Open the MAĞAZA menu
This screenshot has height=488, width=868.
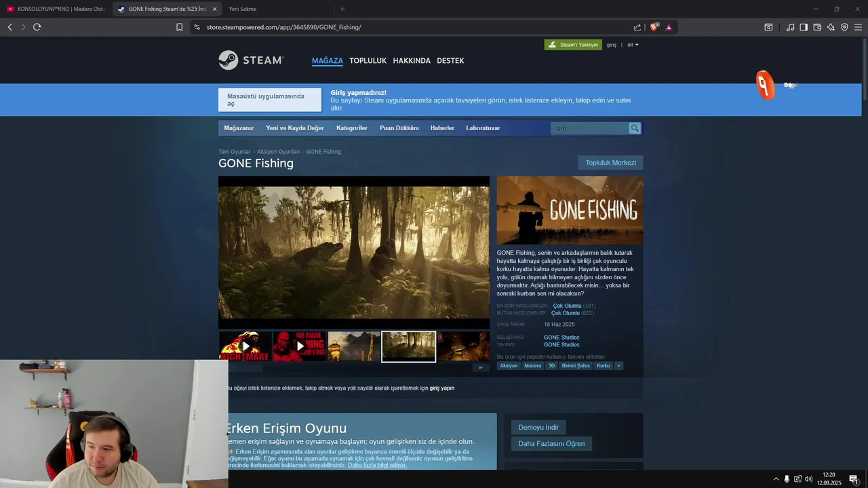coord(328,60)
